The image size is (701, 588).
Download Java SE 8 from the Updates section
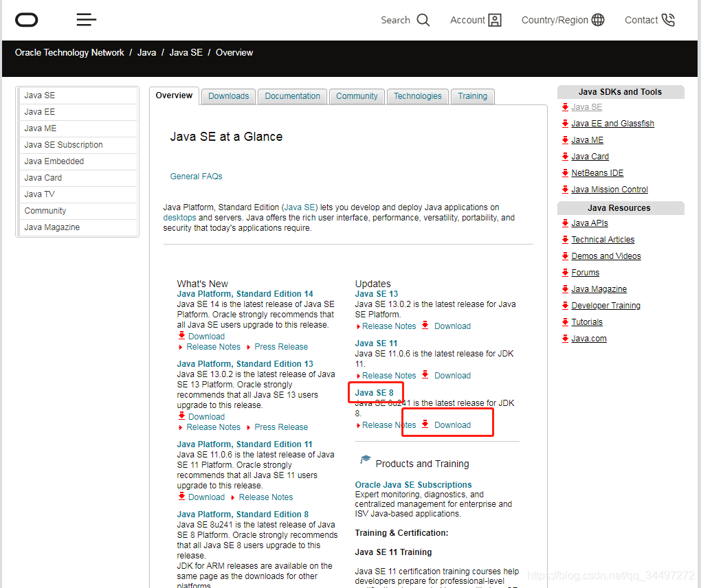click(x=453, y=425)
